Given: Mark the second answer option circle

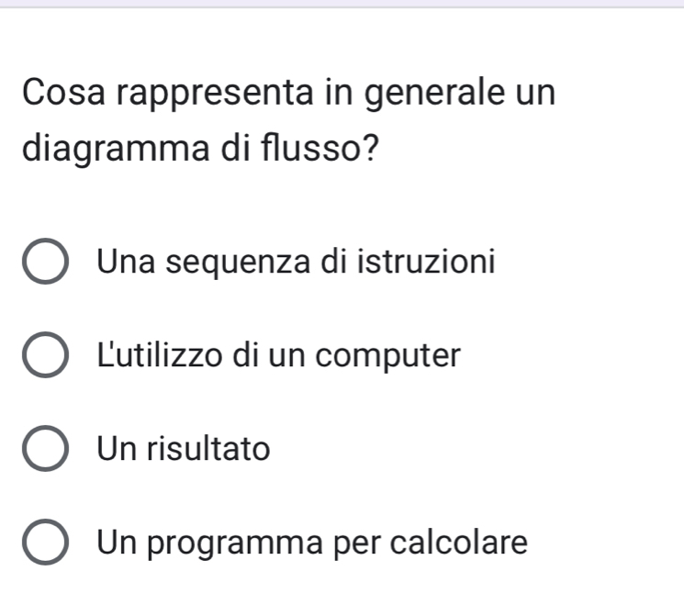Looking at the screenshot, I should (44, 357).
